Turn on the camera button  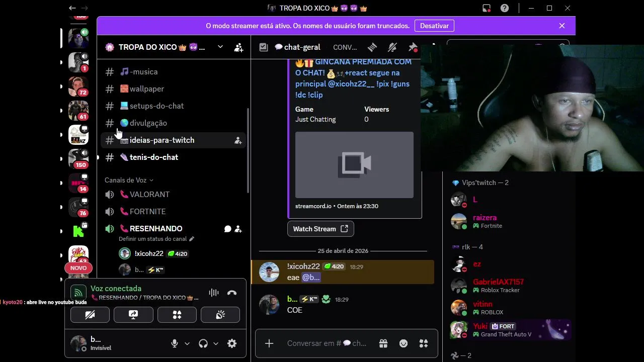[90, 315]
